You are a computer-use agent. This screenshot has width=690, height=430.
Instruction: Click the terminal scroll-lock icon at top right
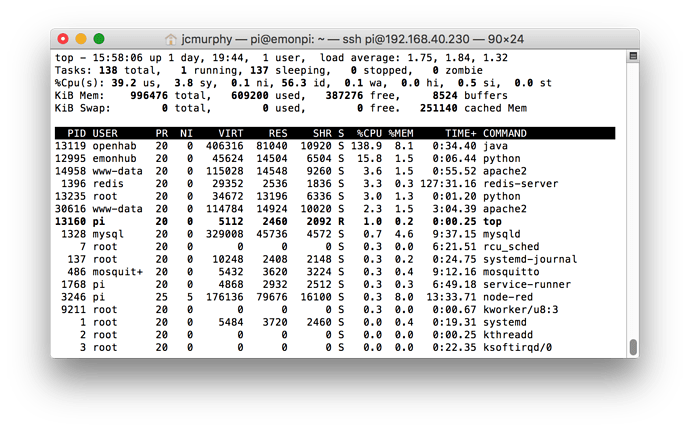coord(633,56)
